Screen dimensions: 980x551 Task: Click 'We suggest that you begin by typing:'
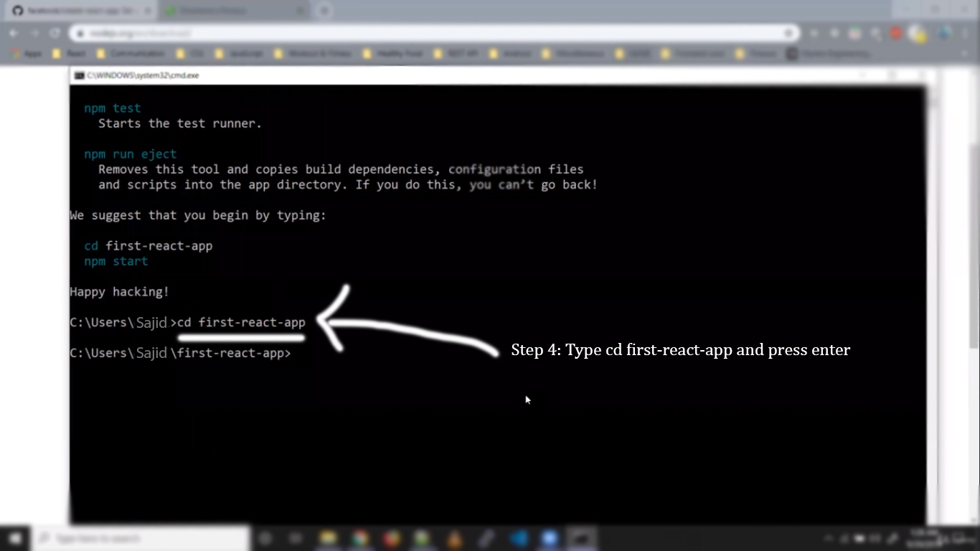[198, 215]
